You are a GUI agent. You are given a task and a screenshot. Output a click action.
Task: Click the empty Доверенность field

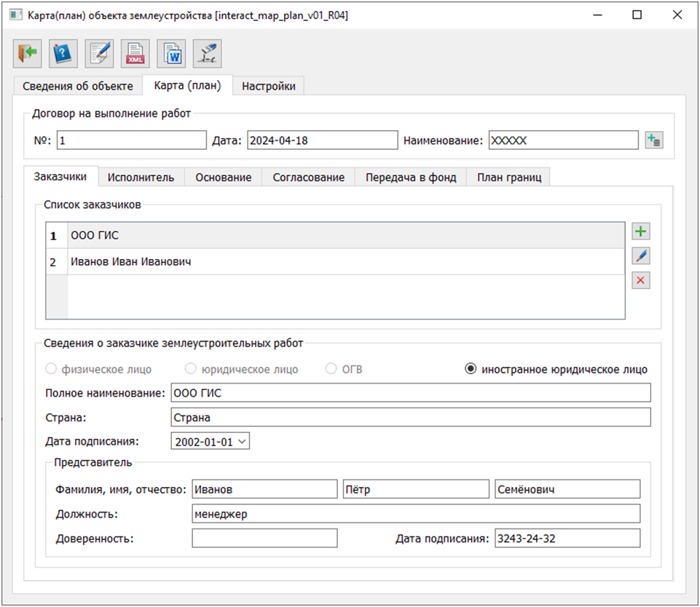tap(264, 539)
